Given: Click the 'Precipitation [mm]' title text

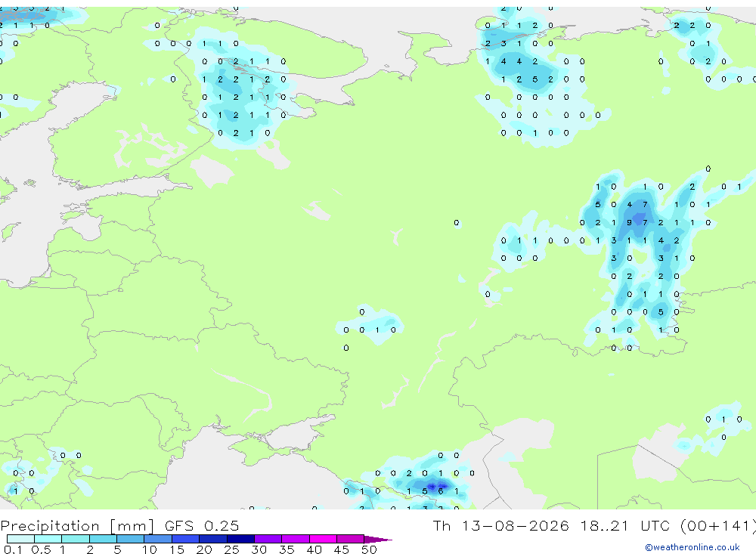Looking at the screenshot, I should (77, 526).
